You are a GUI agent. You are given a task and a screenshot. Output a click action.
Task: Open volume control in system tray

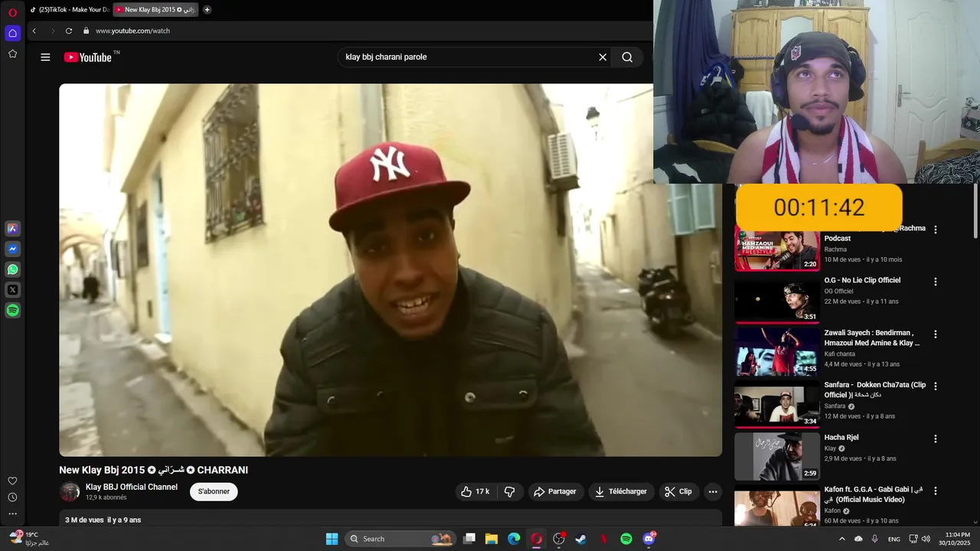click(926, 539)
